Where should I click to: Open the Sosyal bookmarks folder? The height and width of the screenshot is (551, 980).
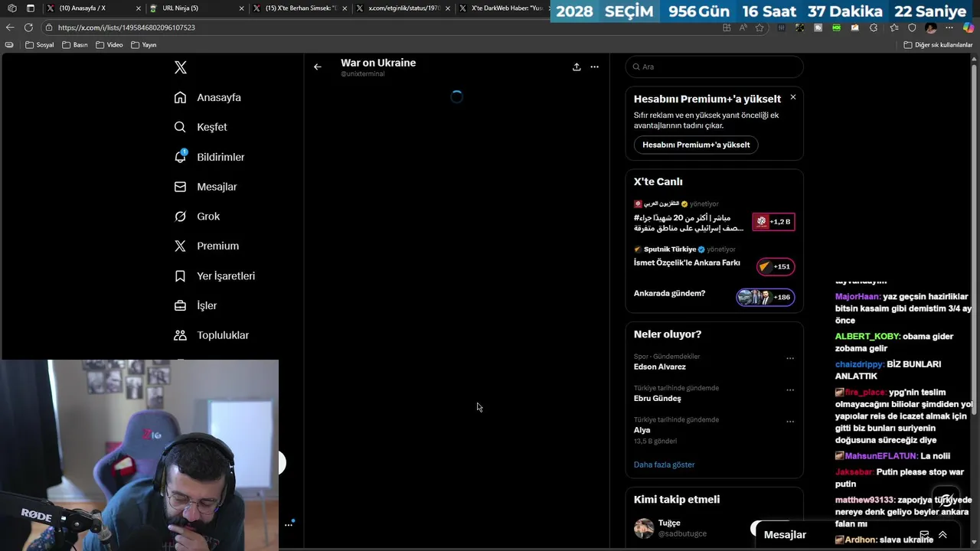[x=40, y=44]
